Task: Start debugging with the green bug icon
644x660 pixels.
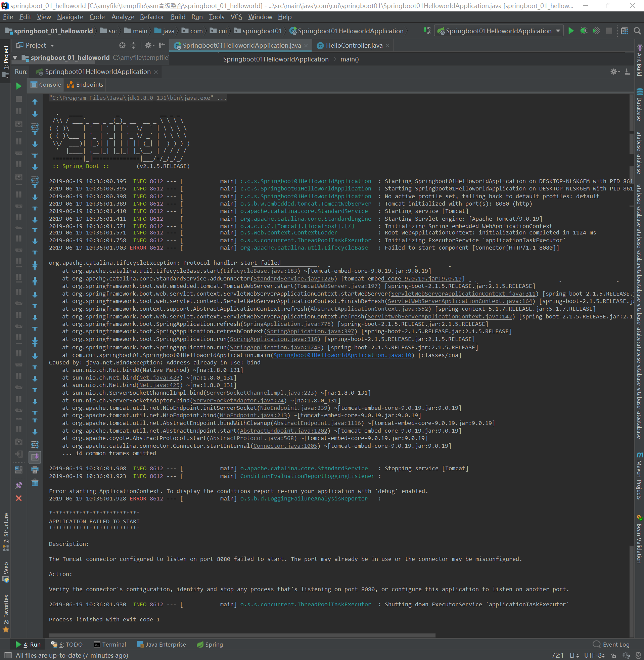Action: (x=584, y=31)
